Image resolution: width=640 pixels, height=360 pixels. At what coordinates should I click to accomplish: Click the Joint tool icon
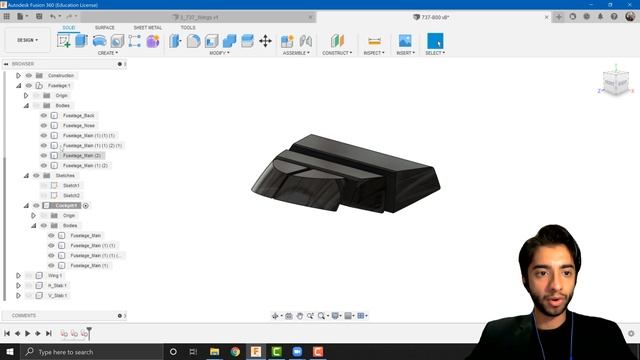(x=305, y=41)
